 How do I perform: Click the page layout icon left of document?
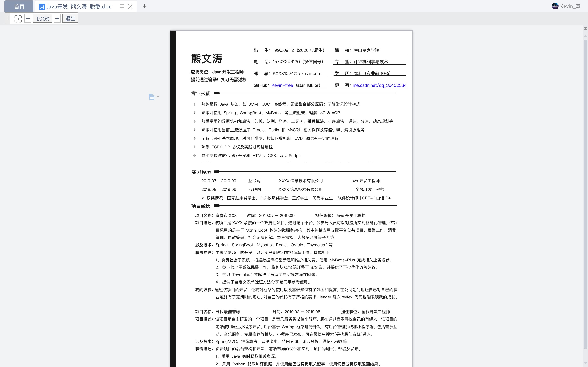pos(151,97)
